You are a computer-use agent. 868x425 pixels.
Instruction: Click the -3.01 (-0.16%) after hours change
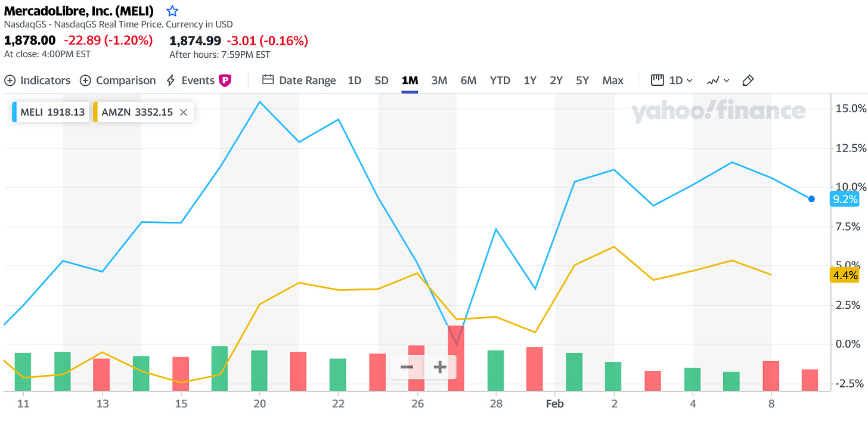point(268,41)
